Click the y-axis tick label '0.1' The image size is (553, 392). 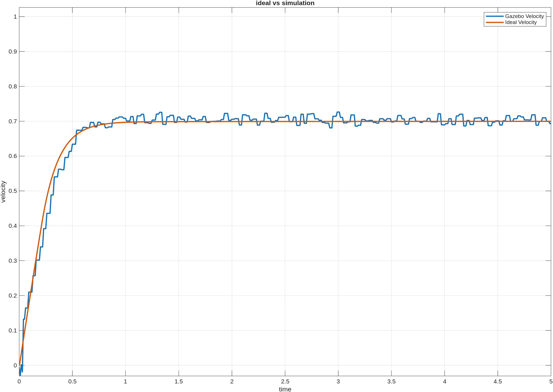[13, 330]
